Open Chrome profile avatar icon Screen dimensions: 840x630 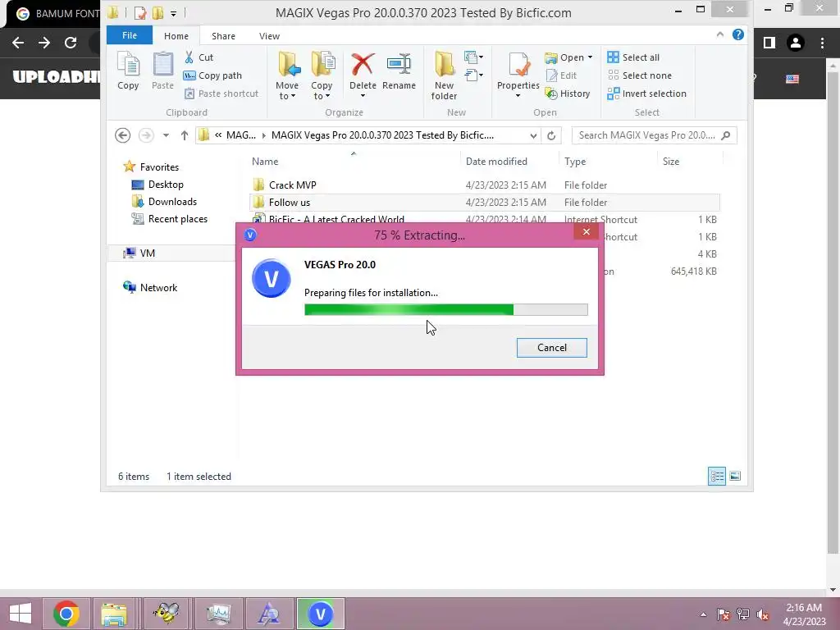click(796, 43)
